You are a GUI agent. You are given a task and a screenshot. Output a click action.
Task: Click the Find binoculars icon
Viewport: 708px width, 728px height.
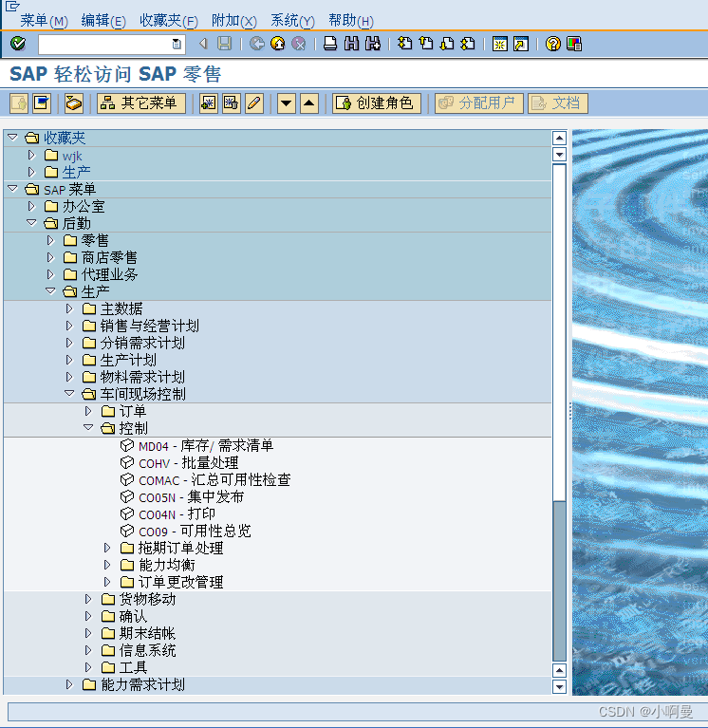351,44
